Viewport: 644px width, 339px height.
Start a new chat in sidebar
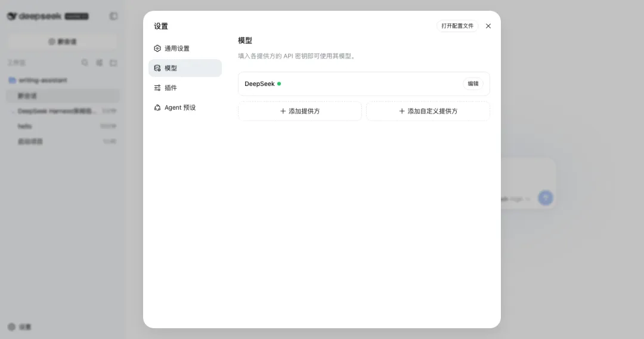63,42
